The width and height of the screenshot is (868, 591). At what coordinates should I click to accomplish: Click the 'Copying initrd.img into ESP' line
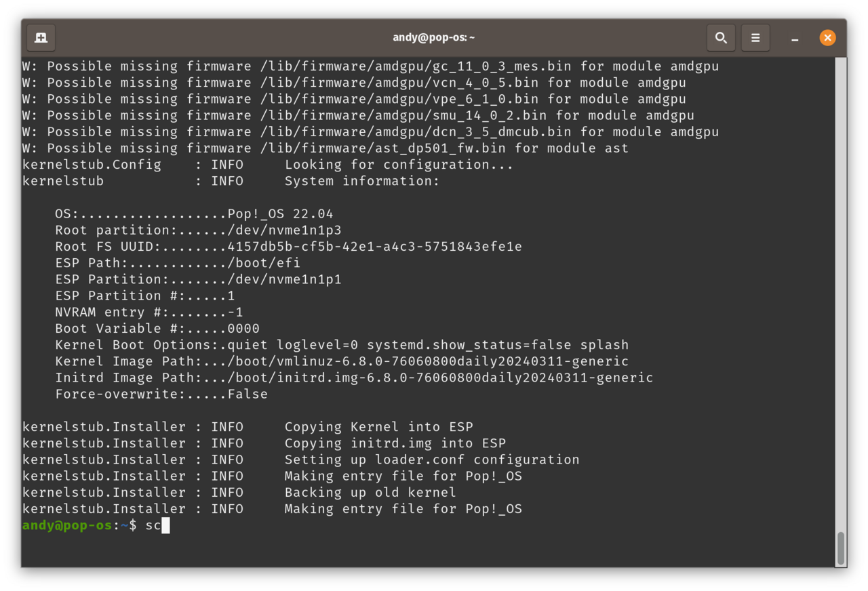(264, 443)
